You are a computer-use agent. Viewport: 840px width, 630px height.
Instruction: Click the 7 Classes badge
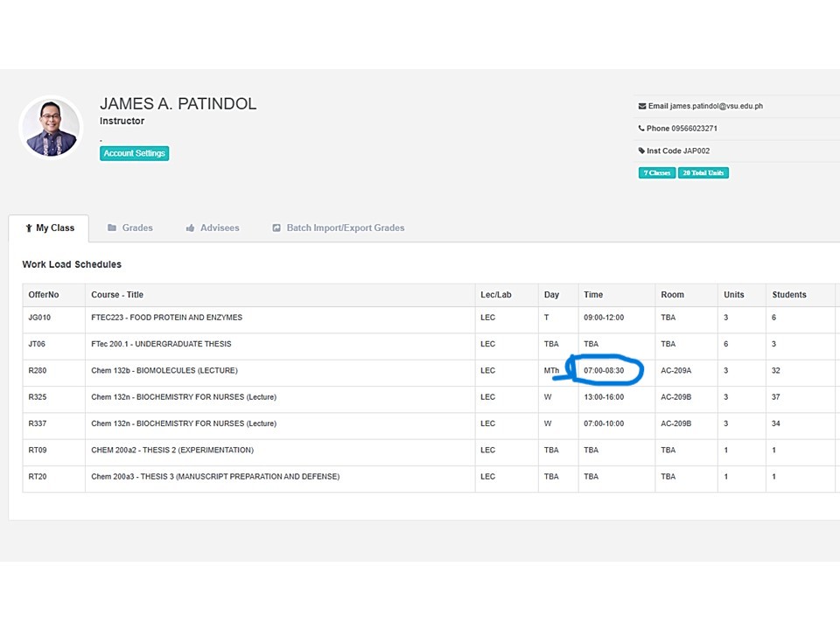click(x=657, y=173)
